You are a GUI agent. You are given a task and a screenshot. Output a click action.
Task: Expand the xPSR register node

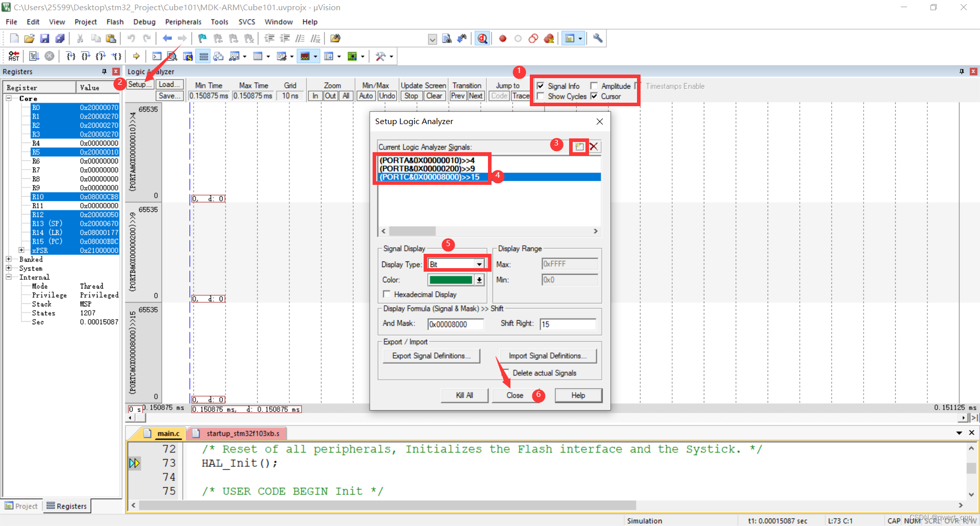[x=21, y=250]
